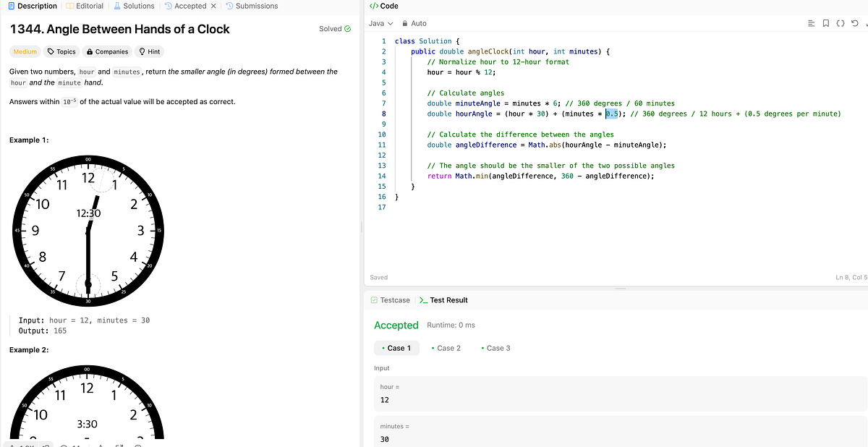Bookmark the problem using the bookmark icon

tap(826, 23)
